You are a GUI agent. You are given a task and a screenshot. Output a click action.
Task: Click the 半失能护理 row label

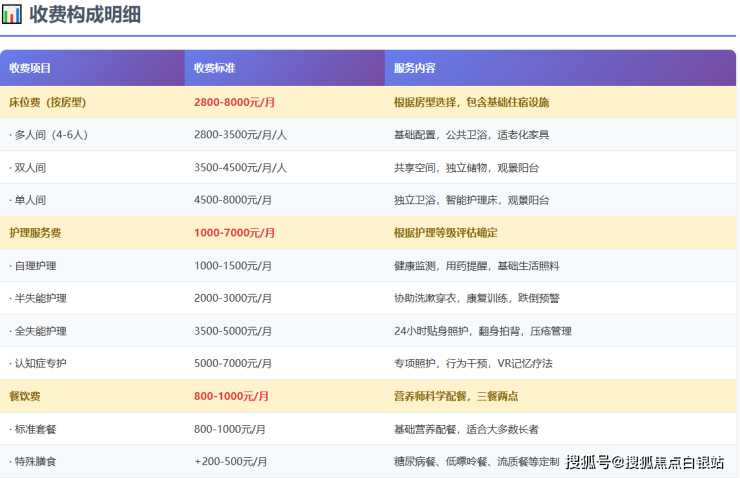(x=38, y=298)
